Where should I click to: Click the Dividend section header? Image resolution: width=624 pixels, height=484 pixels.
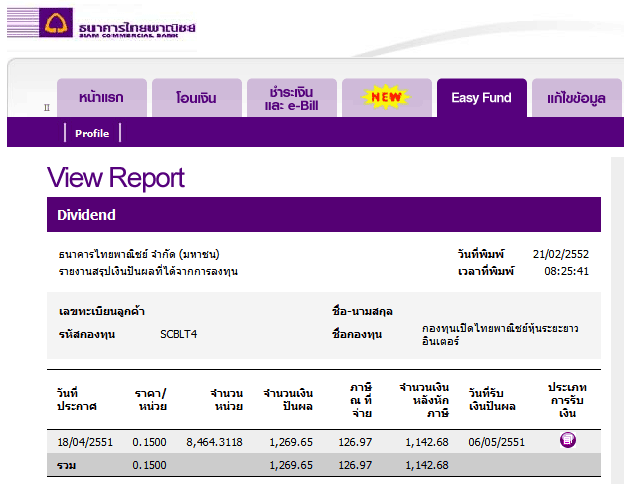(x=324, y=215)
